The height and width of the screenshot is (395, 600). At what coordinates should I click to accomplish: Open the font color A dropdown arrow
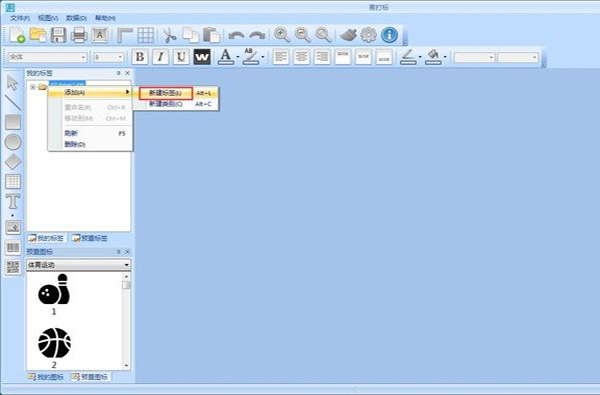238,57
